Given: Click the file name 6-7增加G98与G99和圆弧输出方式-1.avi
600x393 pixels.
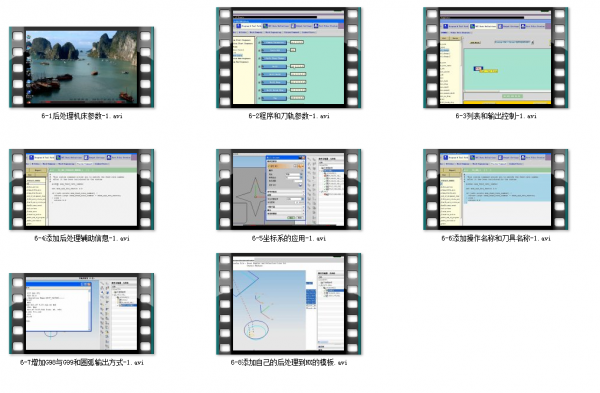Looking at the screenshot, I should click(x=82, y=362).
